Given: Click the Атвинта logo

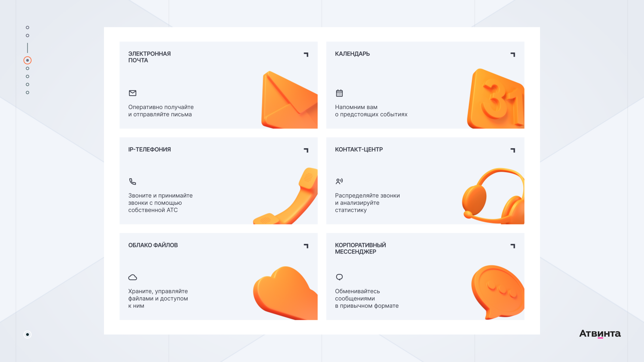Looking at the screenshot, I should [x=600, y=334].
